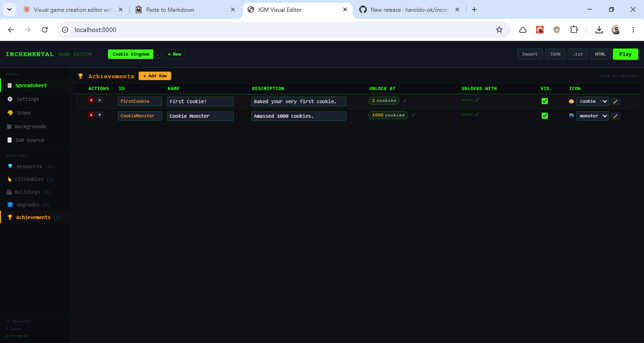Viewport: 644px width, 343px height.
Task: Export the project as .txt
Action: tap(578, 54)
